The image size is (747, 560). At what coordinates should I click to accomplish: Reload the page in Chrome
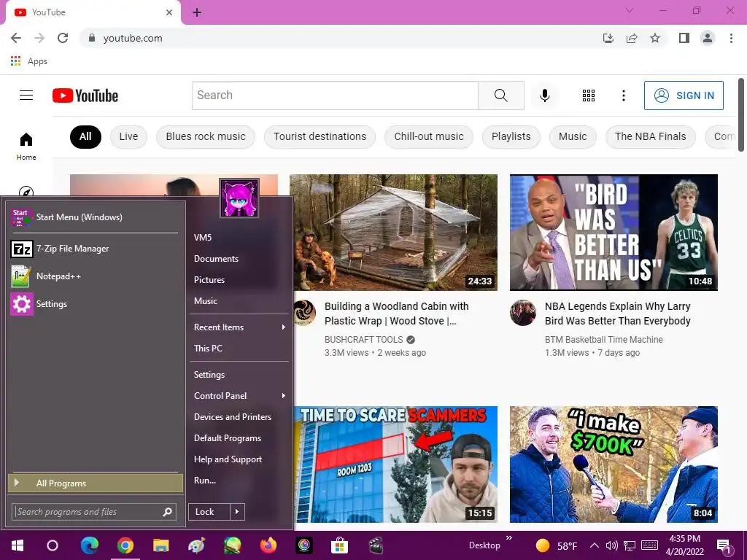pos(63,38)
